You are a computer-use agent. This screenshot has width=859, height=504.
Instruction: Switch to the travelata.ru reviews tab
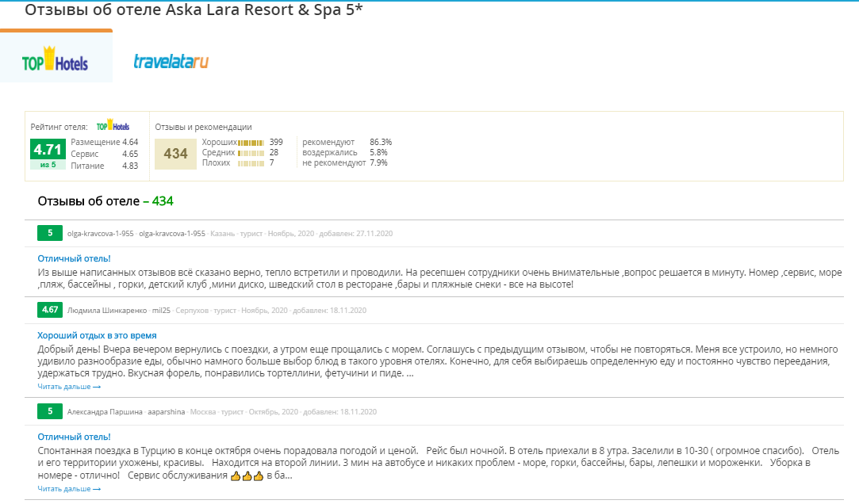tap(171, 61)
